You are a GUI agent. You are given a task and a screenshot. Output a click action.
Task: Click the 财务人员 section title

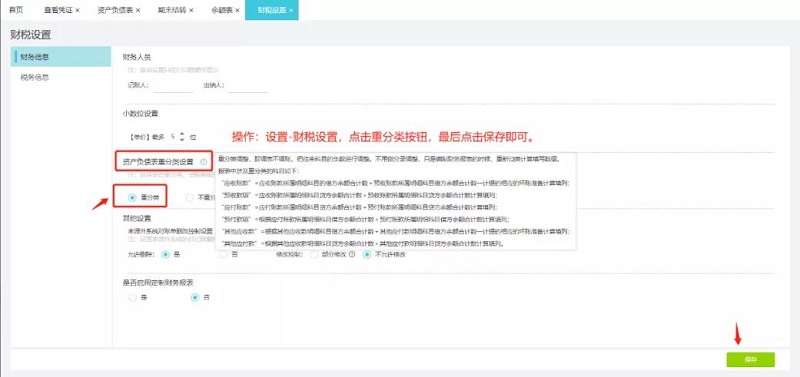pos(137,57)
